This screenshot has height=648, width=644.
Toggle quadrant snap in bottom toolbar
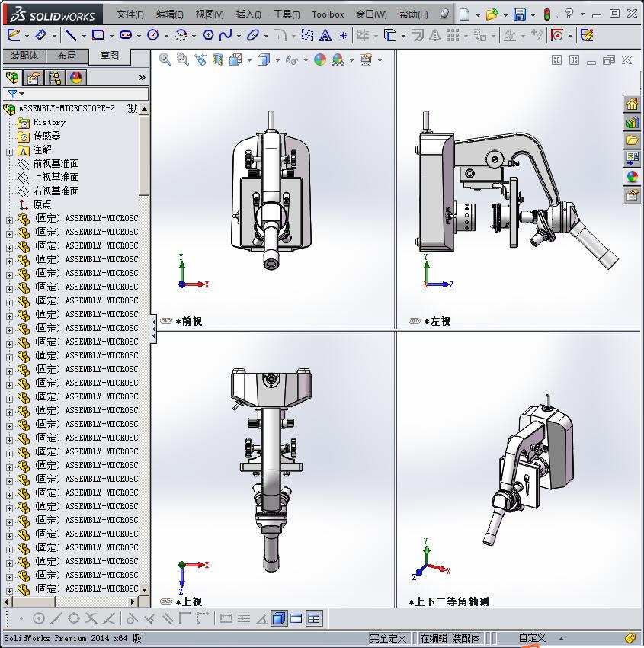coord(73,619)
